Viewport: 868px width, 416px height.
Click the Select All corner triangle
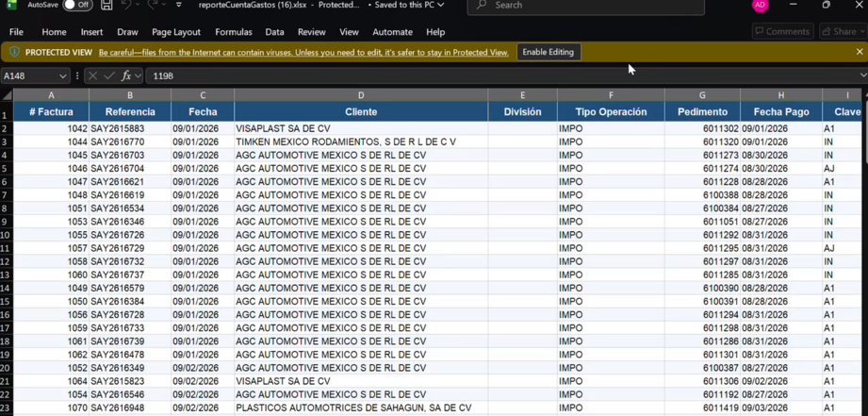point(7,95)
